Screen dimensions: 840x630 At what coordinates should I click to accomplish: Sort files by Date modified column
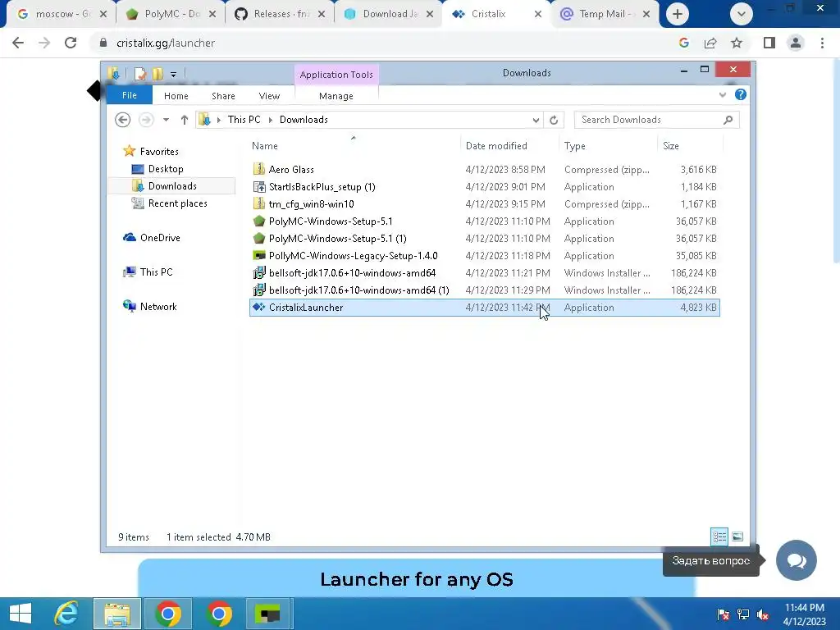tap(496, 146)
